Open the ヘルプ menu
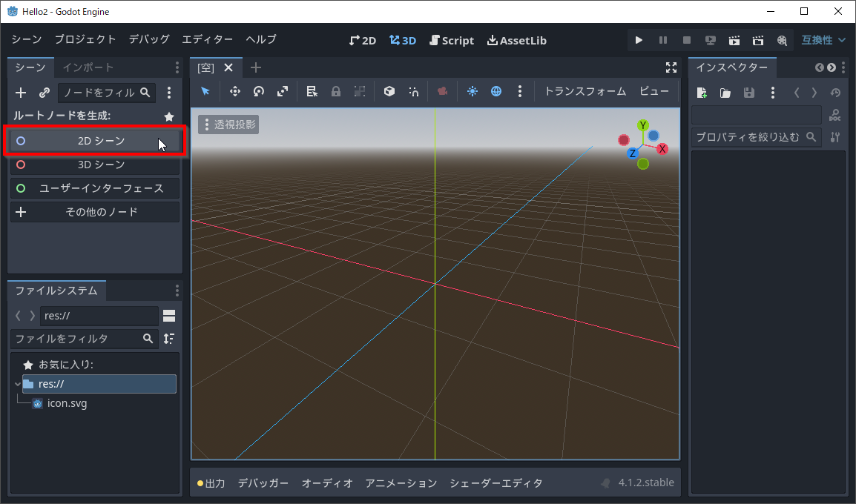The width and height of the screenshot is (856, 504). point(261,39)
